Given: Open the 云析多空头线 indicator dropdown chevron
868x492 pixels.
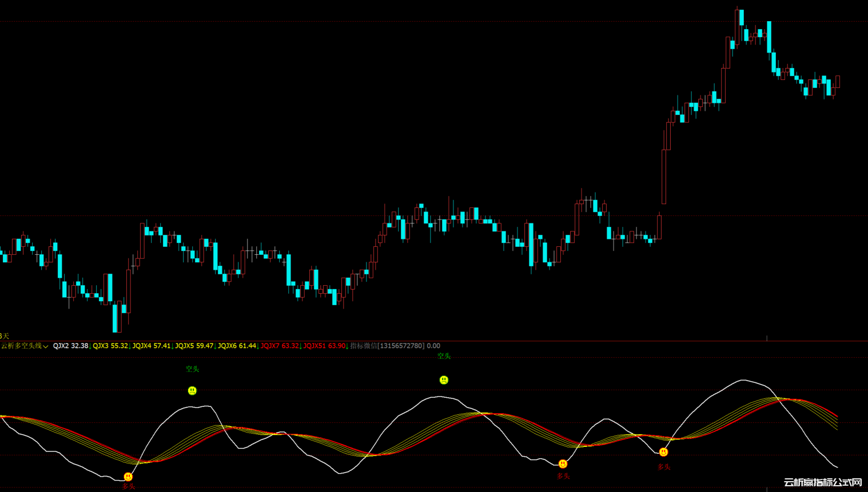Looking at the screenshot, I should click(46, 346).
